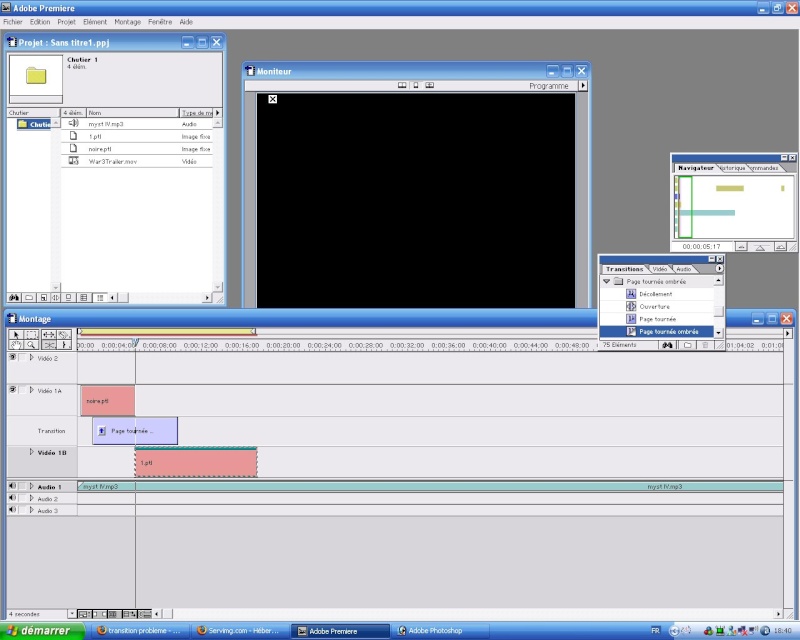Click the New Item icon in Project window
This screenshot has height=640, width=800.
pyautogui.click(x=43, y=298)
